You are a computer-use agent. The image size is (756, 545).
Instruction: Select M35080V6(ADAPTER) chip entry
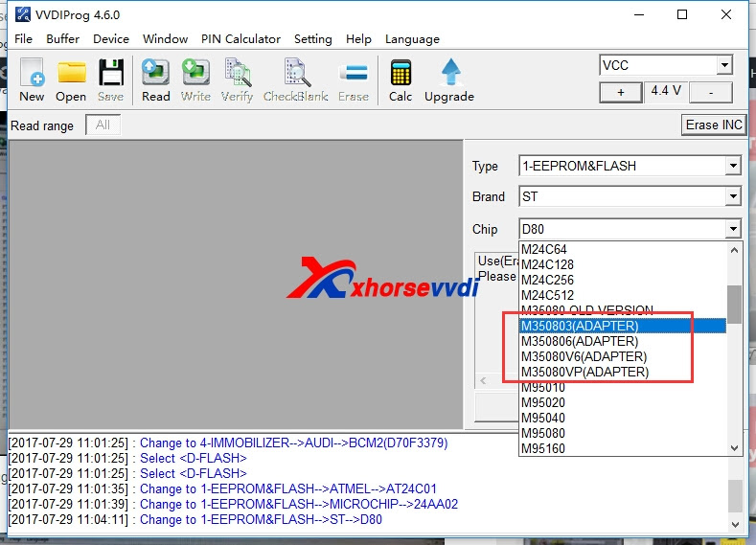pyautogui.click(x=623, y=356)
